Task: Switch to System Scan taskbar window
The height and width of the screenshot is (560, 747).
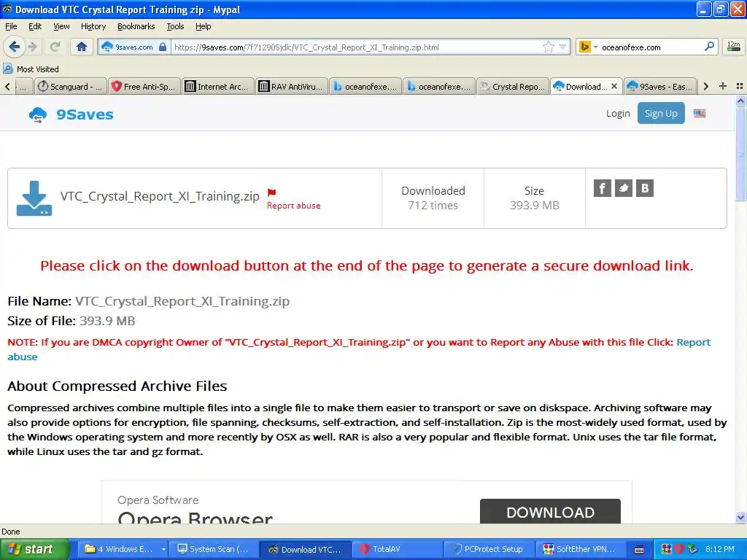Action: [x=213, y=549]
